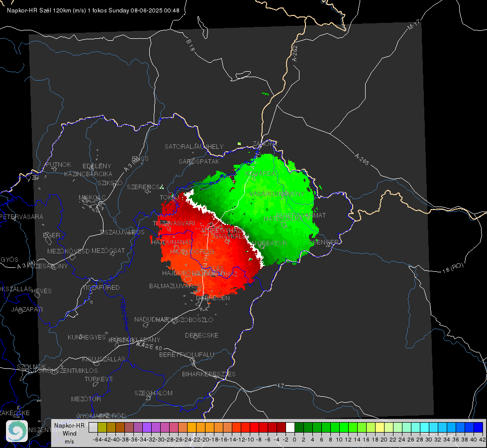
Task: Click the KAZINCBARCIKA label
Action: click(88, 174)
